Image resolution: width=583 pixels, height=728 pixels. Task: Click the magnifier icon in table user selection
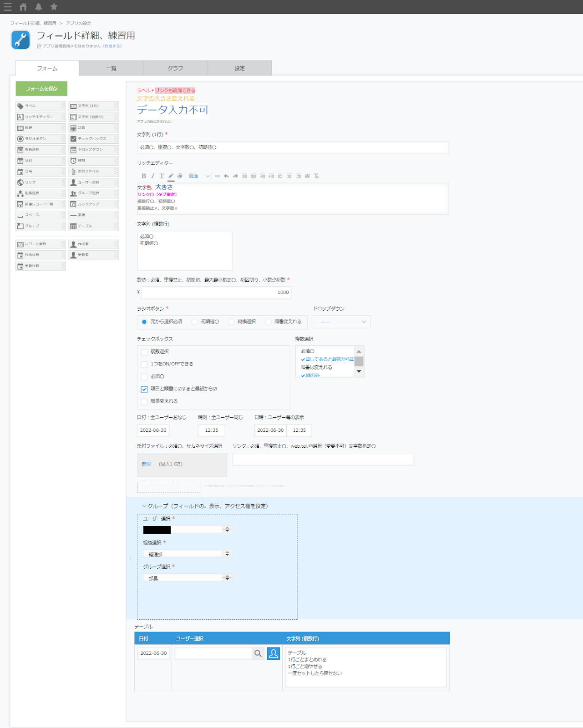(x=258, y=653)
